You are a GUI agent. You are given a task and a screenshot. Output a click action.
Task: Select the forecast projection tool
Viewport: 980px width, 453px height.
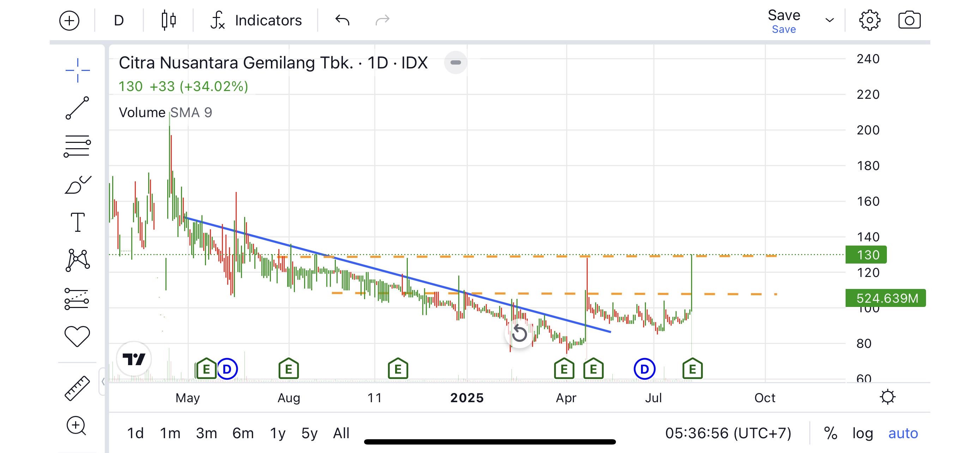click(77, 298)
